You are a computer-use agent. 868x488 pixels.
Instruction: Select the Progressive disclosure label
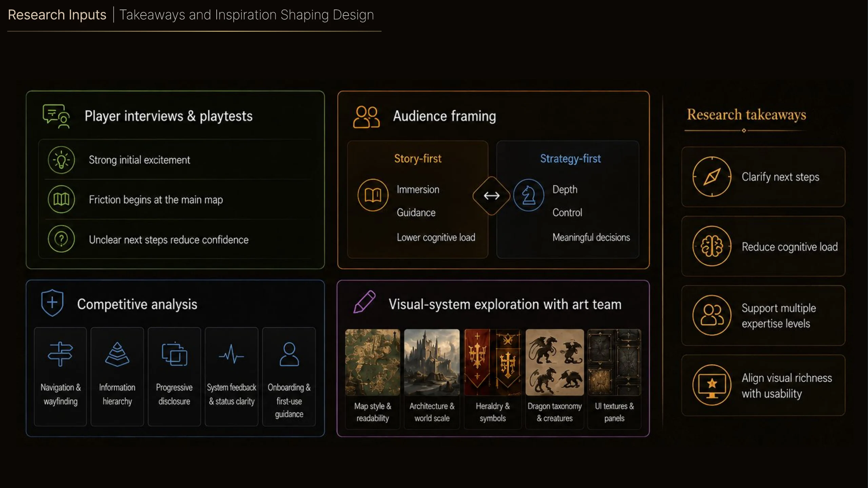174,394
